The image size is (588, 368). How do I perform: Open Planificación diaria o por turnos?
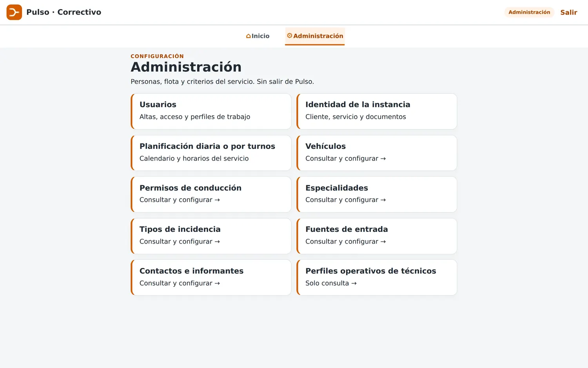211,153
